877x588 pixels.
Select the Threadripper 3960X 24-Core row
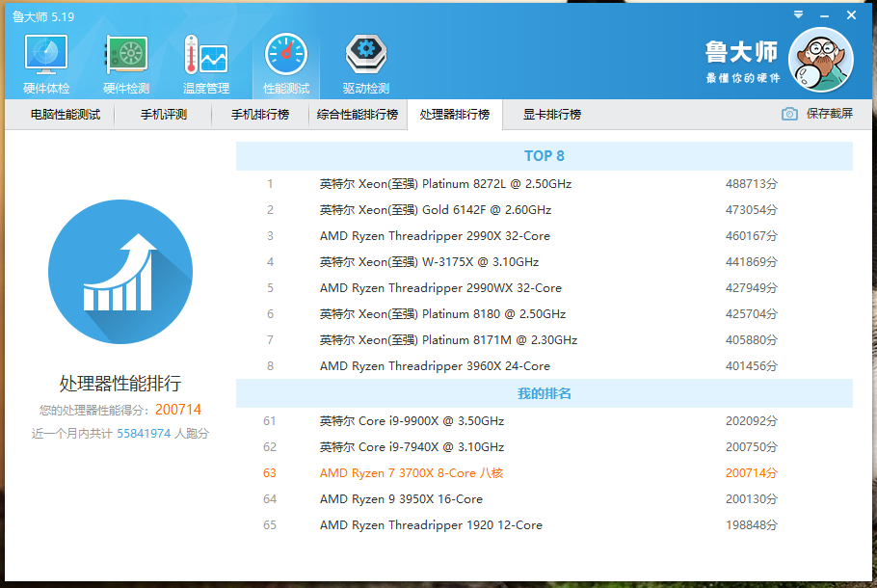coord(545,366)
